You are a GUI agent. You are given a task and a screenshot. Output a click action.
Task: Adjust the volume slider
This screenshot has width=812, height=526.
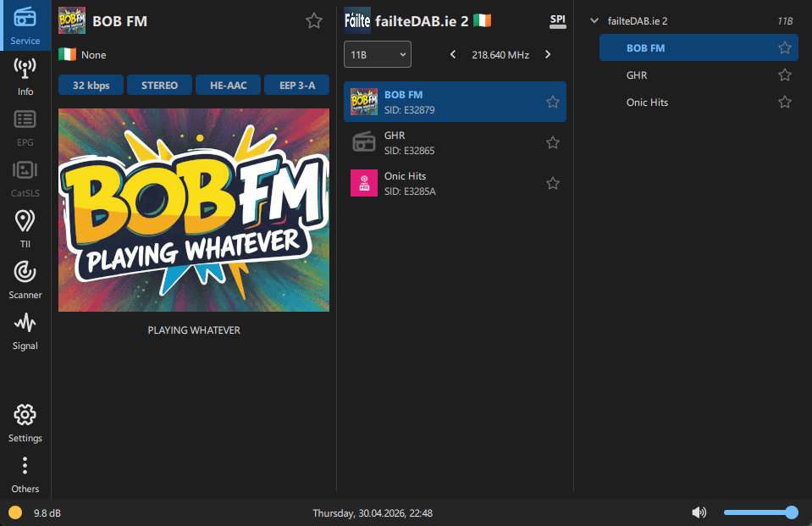click(x=760, y=512)
